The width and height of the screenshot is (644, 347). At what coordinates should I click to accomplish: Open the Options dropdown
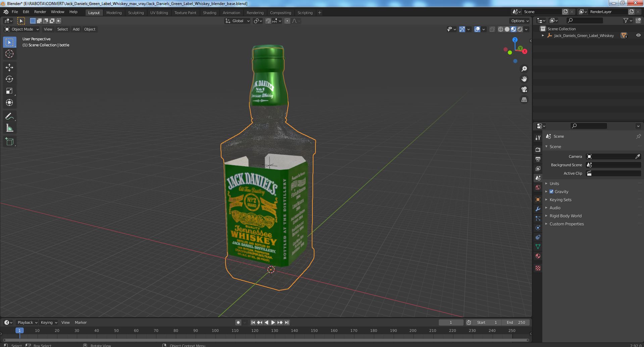coord(520,21)
